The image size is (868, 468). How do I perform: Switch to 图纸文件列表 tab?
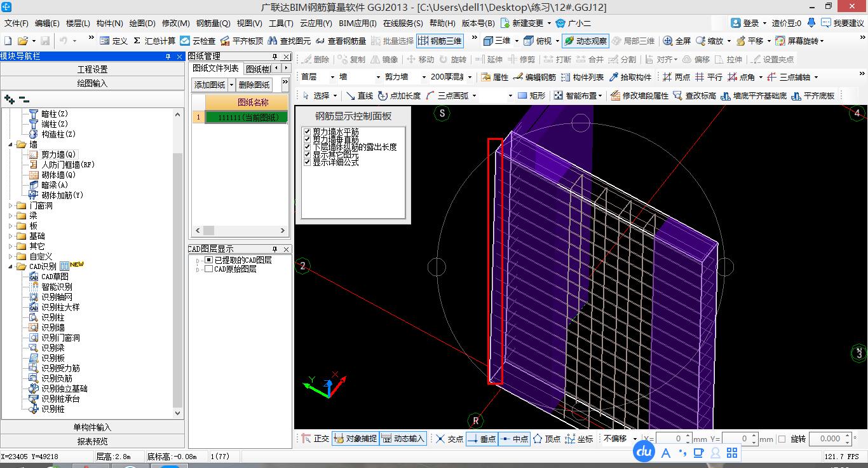pos(216,68)
